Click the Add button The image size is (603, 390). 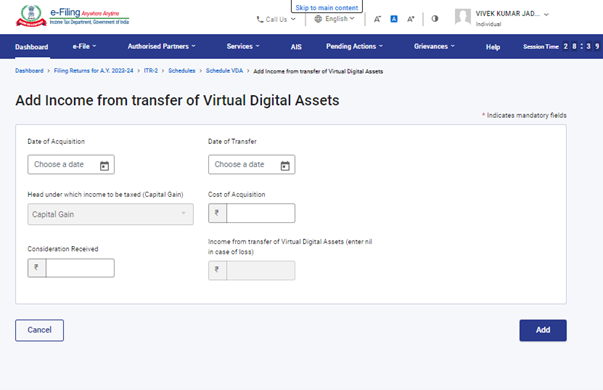click(x=543, y=330)
